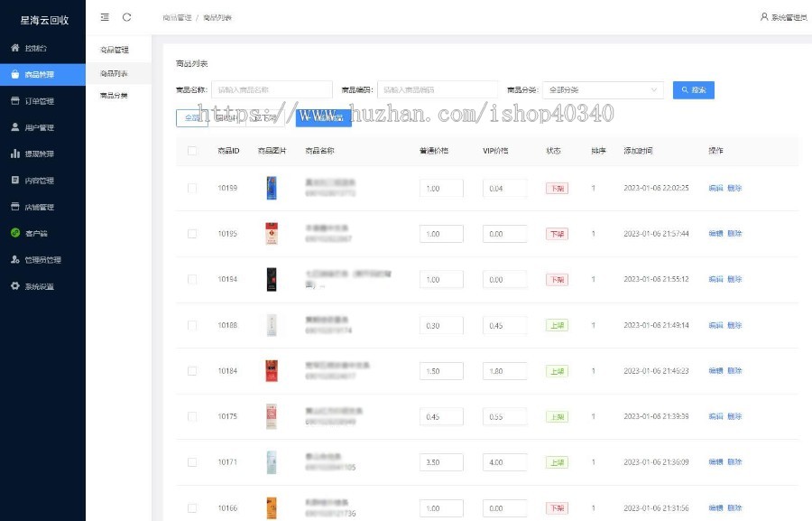
Task: Toggle the 下架 status tag of product 10199
Action: pyautogui.click(x=558, y=188)
